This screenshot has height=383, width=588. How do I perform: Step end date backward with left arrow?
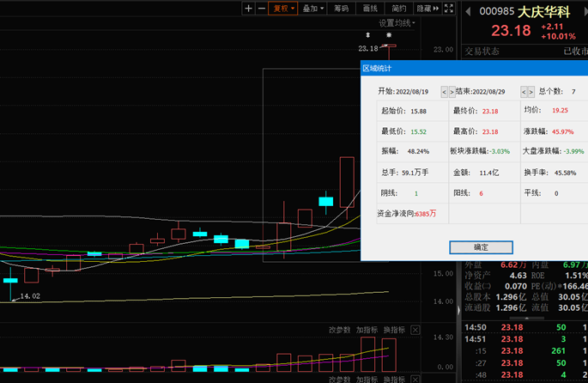(523, 91)
